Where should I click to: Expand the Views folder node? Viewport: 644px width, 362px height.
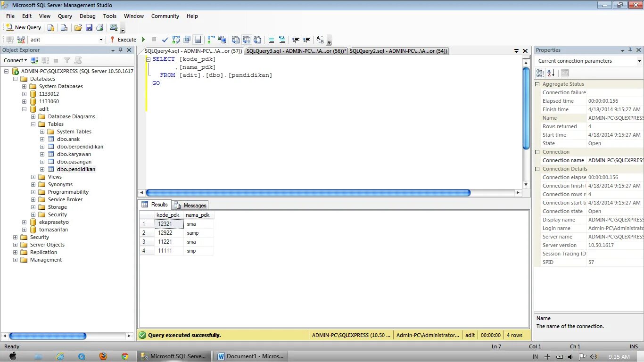[33, 177]
